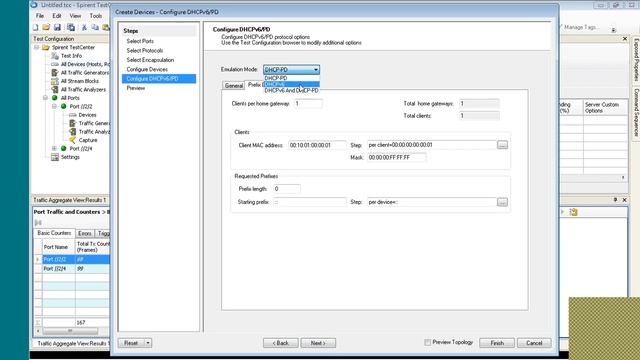Viewport: 640px width, 360px height.
Task: Click the Mask input field
Action: point(397,158)
